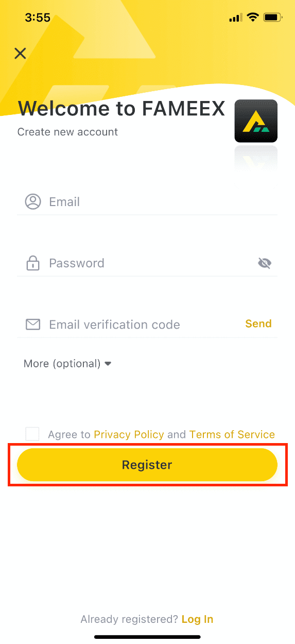Image resolution: width=295 pixels, height=644 pixels.
Task: Tap the Wi-Fi status icon
Action: tap(252, 18)
